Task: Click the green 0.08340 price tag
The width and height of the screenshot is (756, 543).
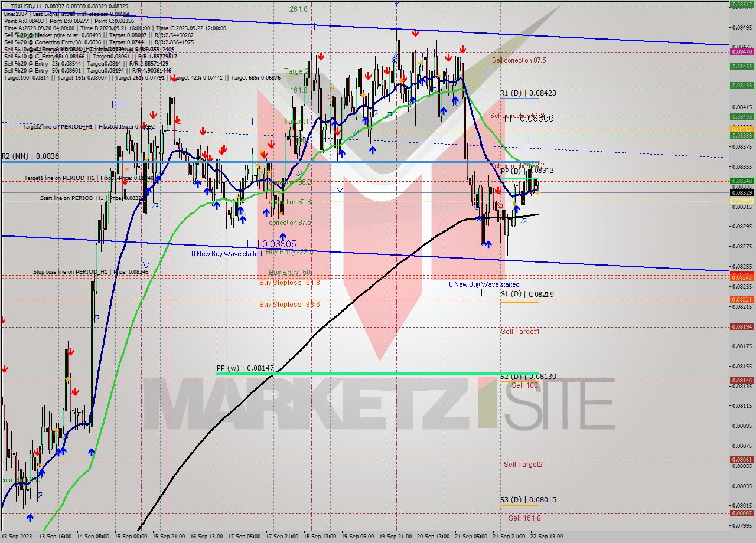Action: [x=742, y=181]
